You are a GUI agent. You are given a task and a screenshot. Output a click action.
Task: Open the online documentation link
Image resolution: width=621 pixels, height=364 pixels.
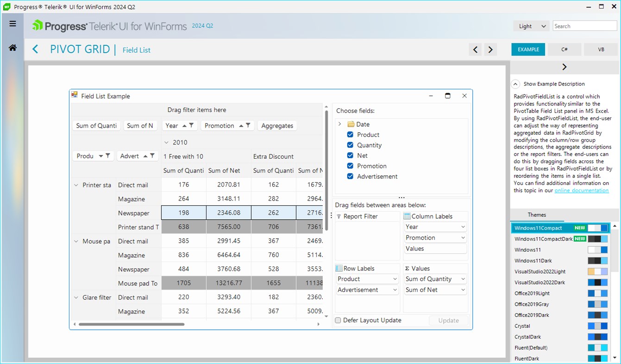click(x=582, y=191)
